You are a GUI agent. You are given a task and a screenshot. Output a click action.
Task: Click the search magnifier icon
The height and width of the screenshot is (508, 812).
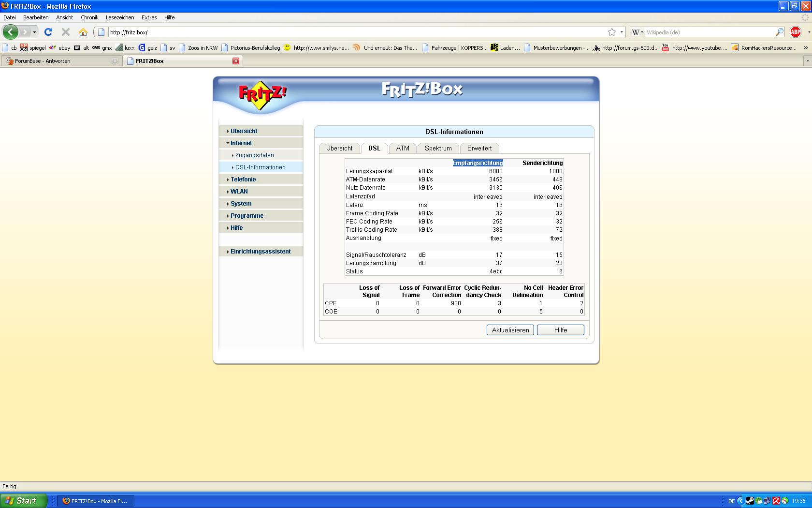click(779, 32)
